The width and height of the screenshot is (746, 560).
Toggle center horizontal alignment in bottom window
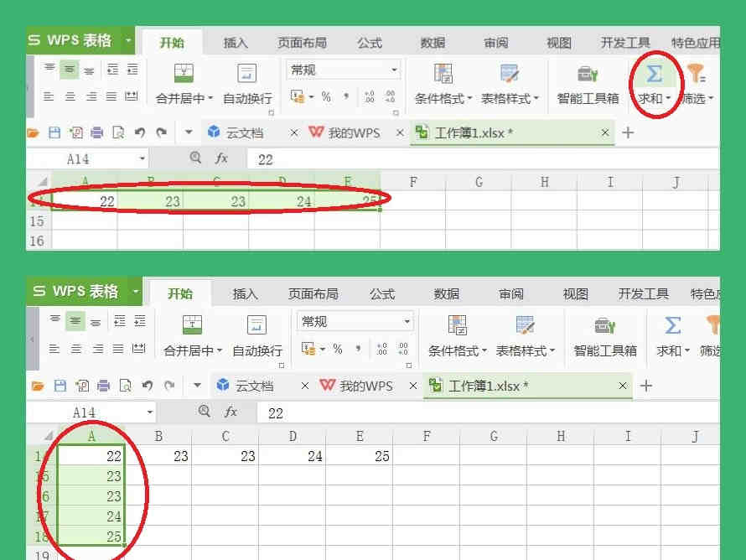pos(75,320)
